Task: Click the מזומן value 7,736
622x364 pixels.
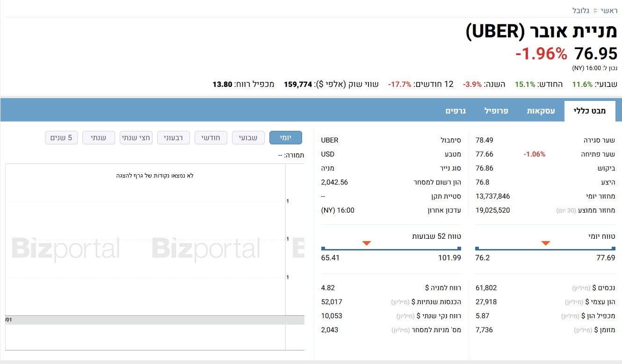Action: click(x=485, y=330)
